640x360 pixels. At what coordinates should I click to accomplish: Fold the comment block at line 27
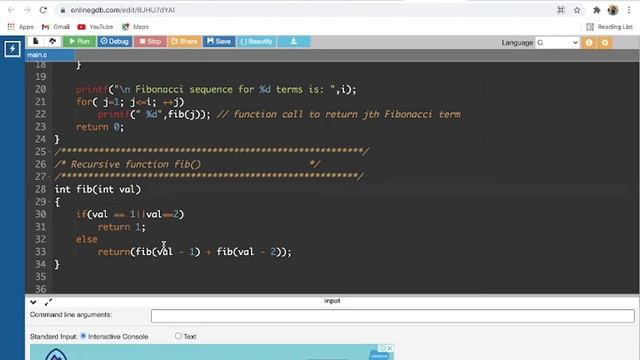coord(49,177)
